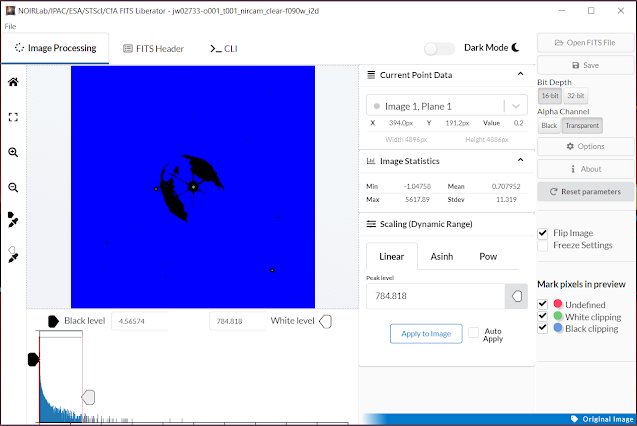Click the Apply to Image button

click(x=426, y=334)
